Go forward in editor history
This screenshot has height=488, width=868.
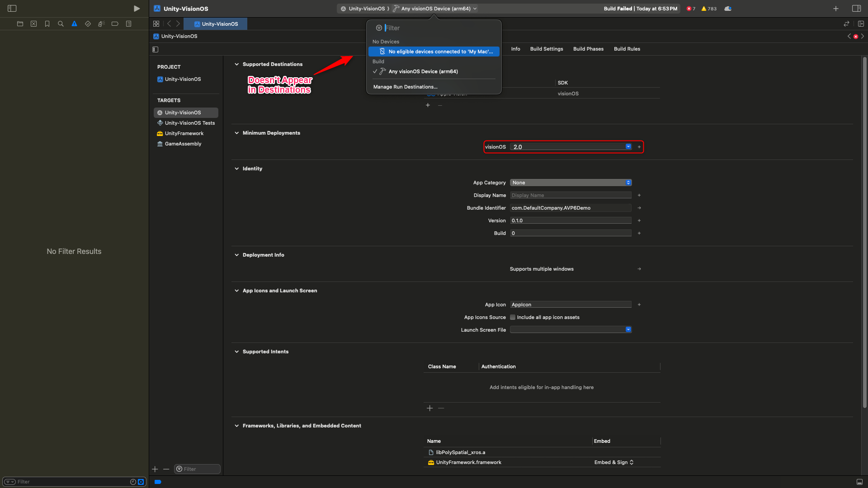pos(178,24)
